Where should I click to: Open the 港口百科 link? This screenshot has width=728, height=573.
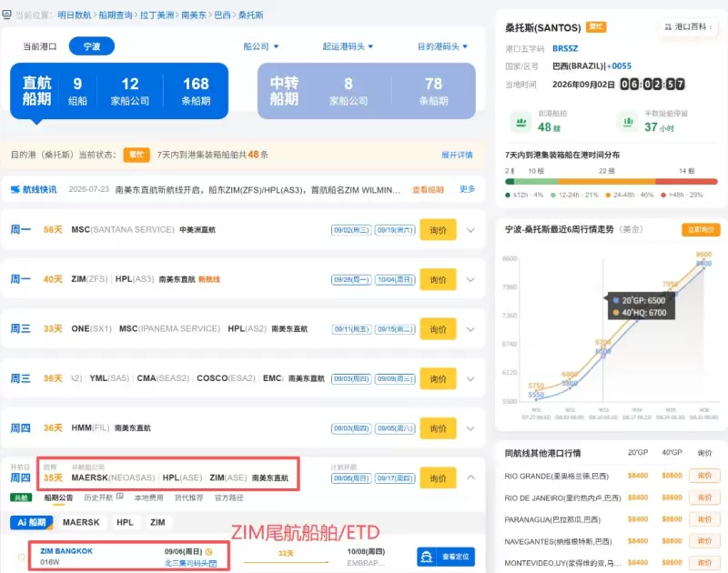[688, 27]
